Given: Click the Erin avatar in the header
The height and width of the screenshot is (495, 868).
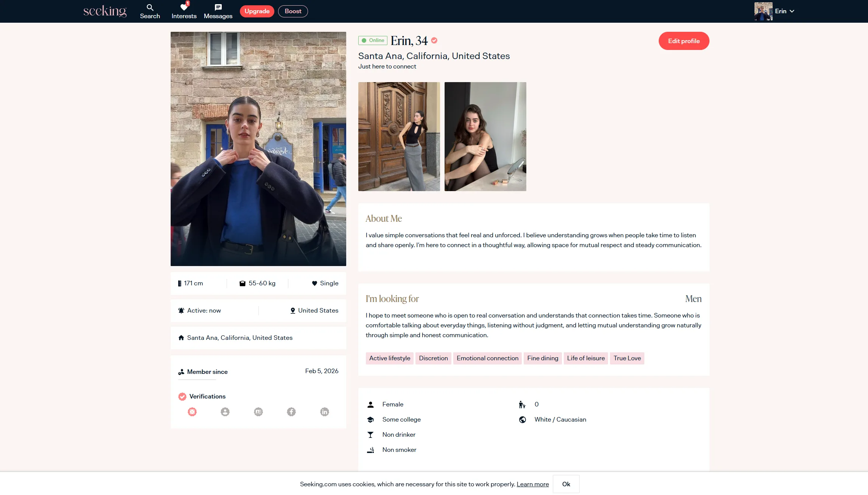Looking at the screenshot, I should 763,11.
